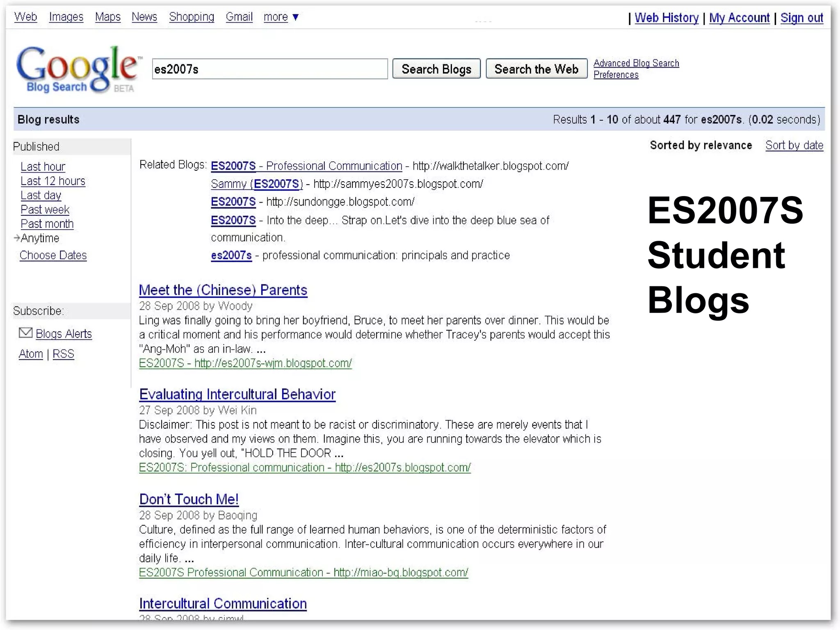Open Gmail from the top bar
The height and width of the screenshot is (630, 840).
tap(239, 17)
